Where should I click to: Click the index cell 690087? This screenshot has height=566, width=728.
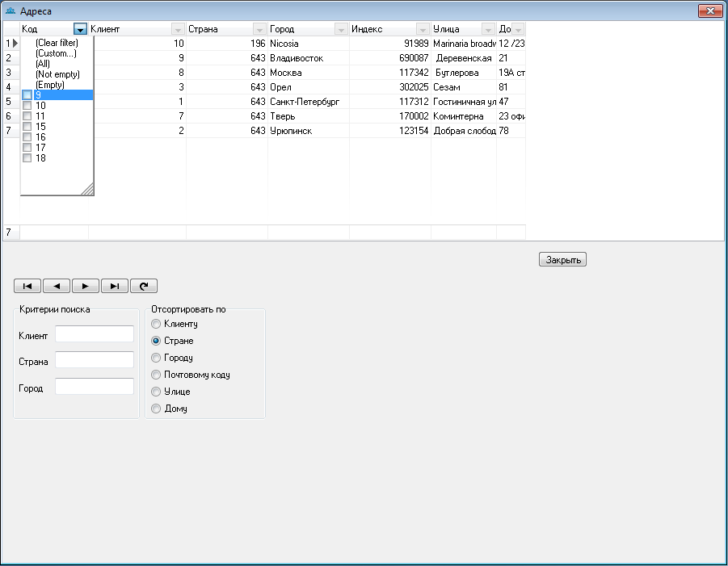click(x=390, y=58)
